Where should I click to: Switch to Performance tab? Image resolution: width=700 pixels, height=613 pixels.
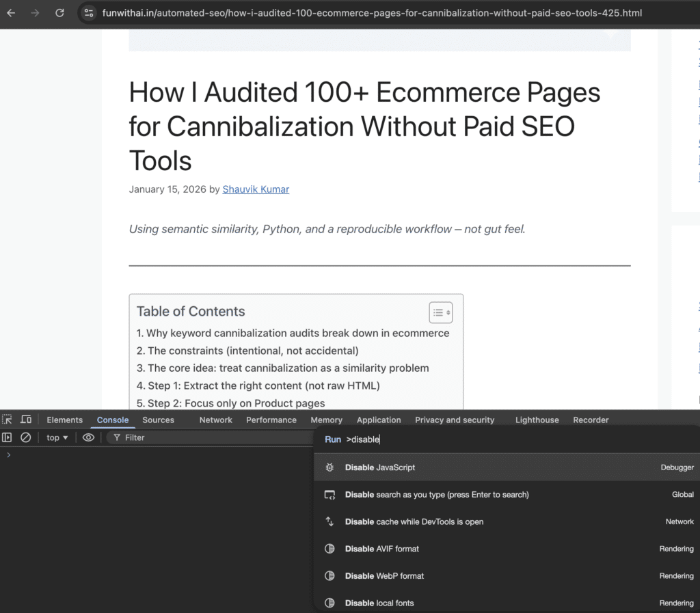point(271,420)
